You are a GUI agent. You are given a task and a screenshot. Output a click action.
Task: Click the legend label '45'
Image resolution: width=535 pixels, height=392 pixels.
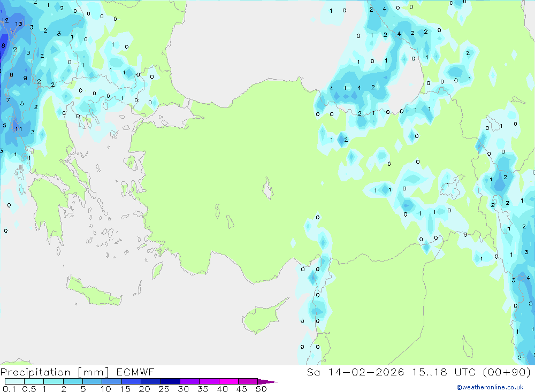tap(242, 389)
